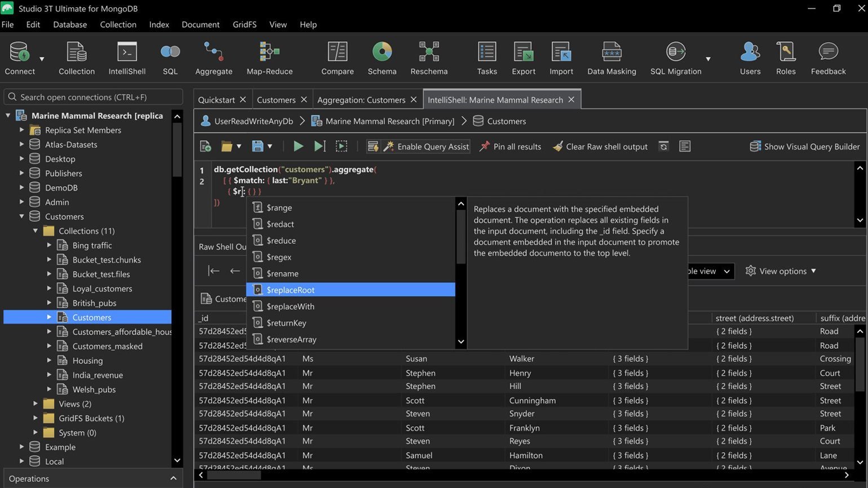Go to previous result page arrow
The image size is (868, 488).
pos(235,271)
